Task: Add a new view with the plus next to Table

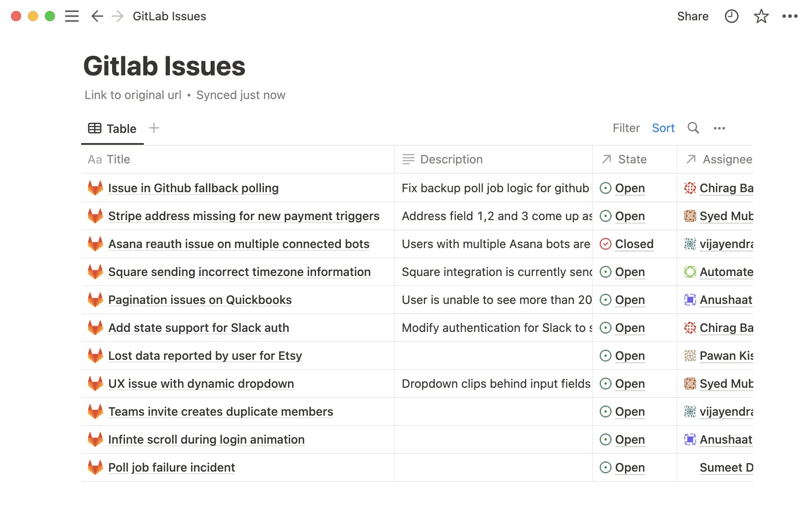Action: (154, 128)
